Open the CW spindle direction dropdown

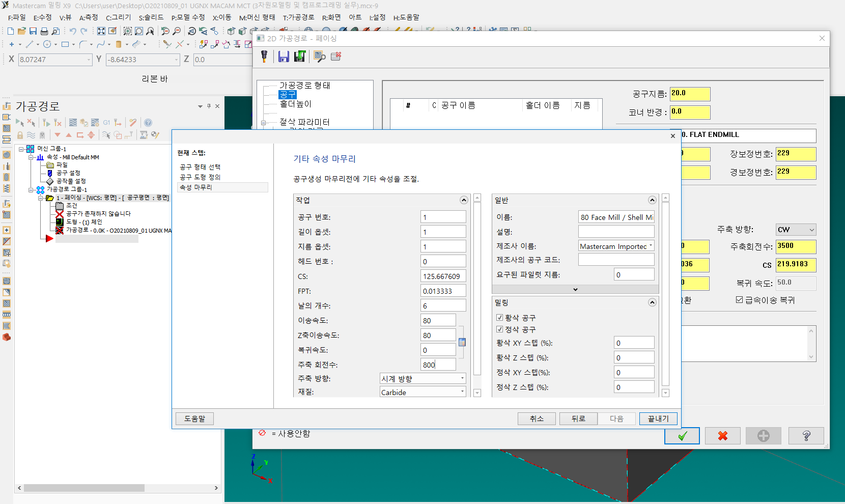coord(796,230)
